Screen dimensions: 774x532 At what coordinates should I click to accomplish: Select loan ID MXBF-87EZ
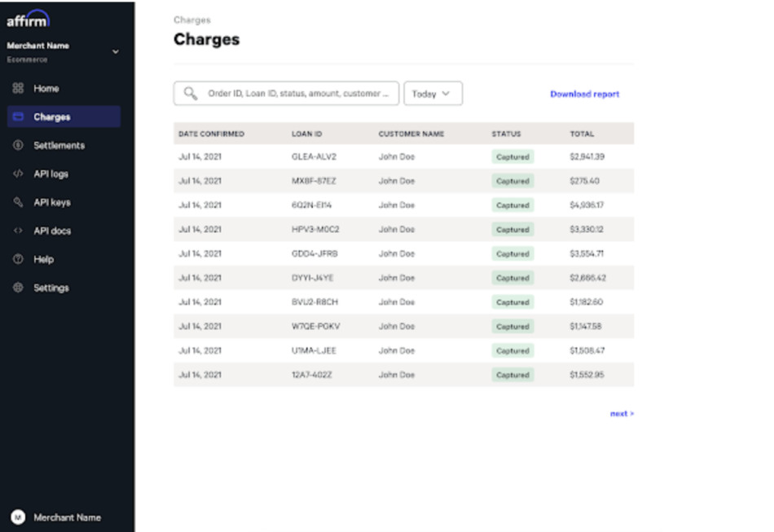pyautogui.click(x=314, y=181)
